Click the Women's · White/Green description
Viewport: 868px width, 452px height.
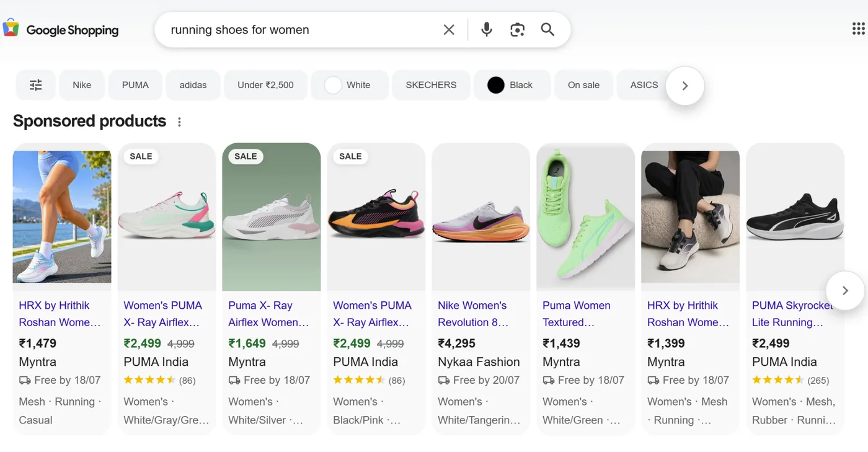pos(581,410)
